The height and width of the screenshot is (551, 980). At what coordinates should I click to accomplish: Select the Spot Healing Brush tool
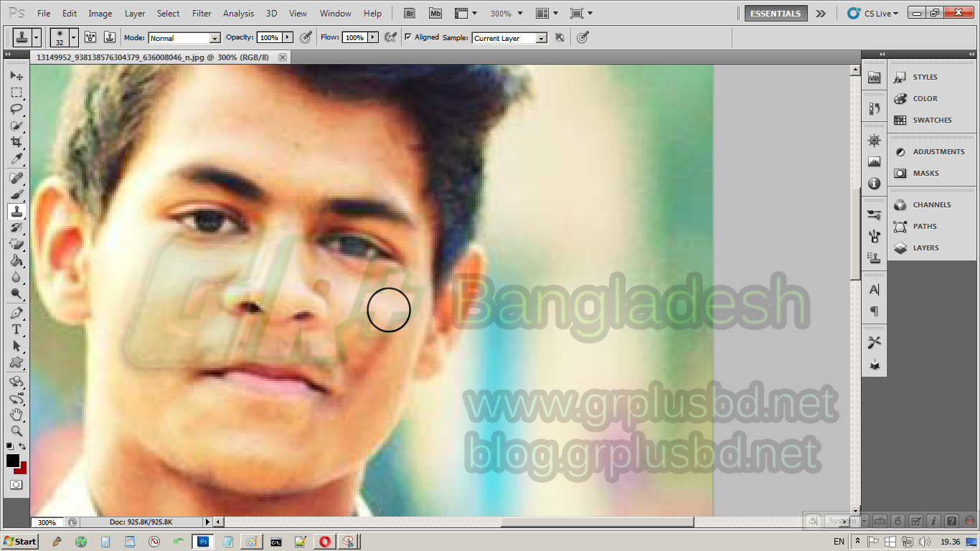click(17, 178)
